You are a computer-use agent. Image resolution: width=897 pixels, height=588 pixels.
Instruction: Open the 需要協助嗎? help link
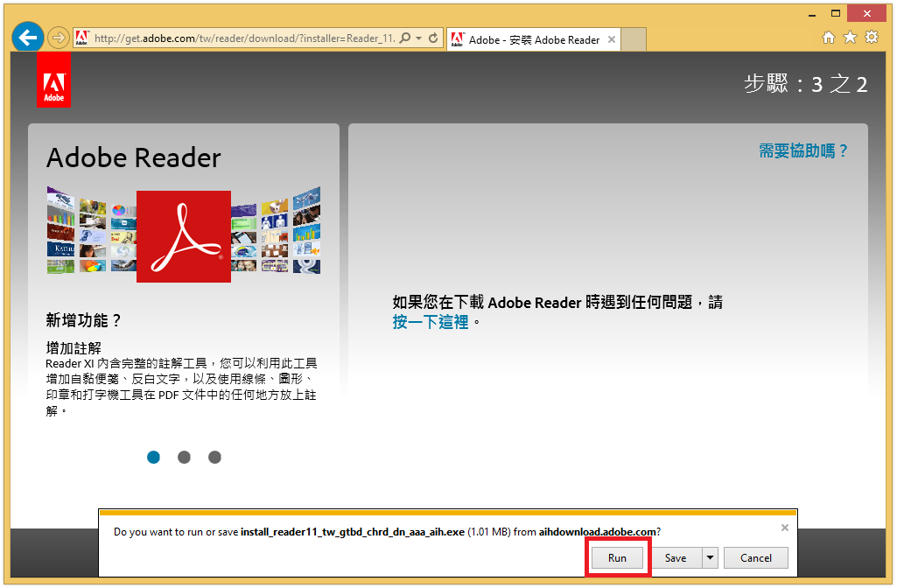pos(802,151)
